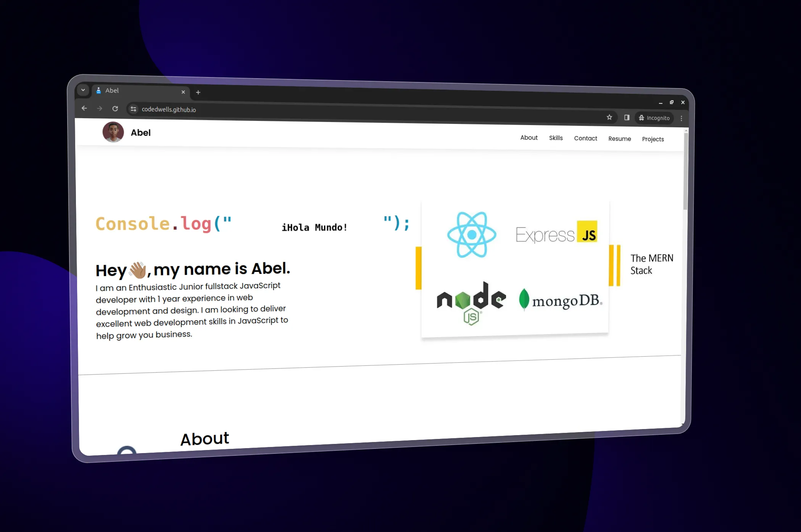Open the Contact nav link
The width and height of the screenshot is (801, 532).
(585, 138)
